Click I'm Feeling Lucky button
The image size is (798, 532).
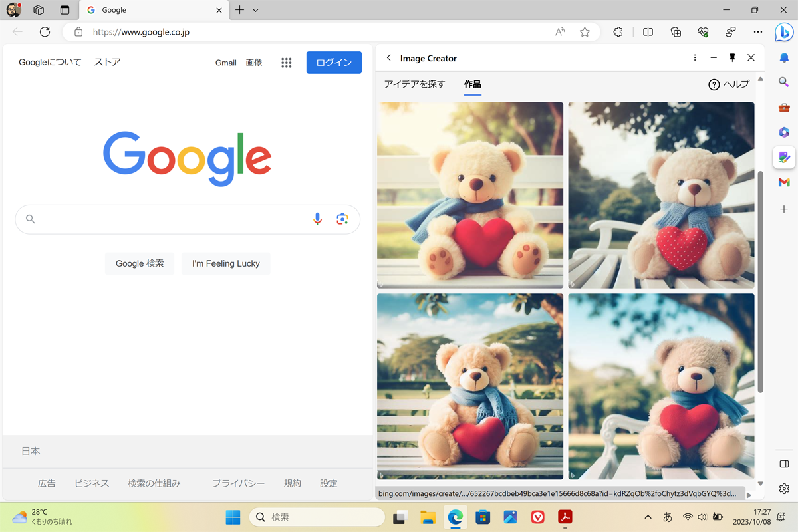[x=226, y=263]
